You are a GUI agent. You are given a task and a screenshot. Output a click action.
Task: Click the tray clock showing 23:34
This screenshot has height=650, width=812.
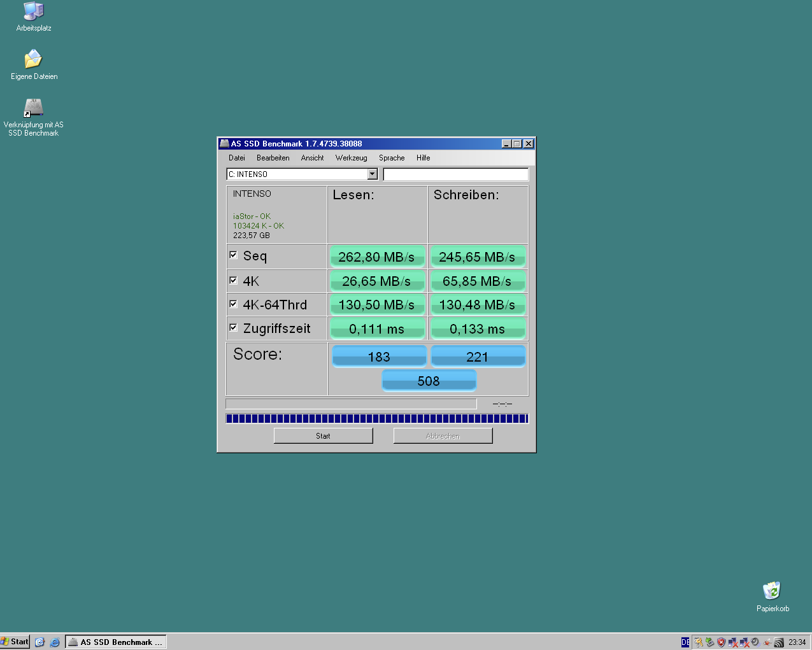coord(797,642)
